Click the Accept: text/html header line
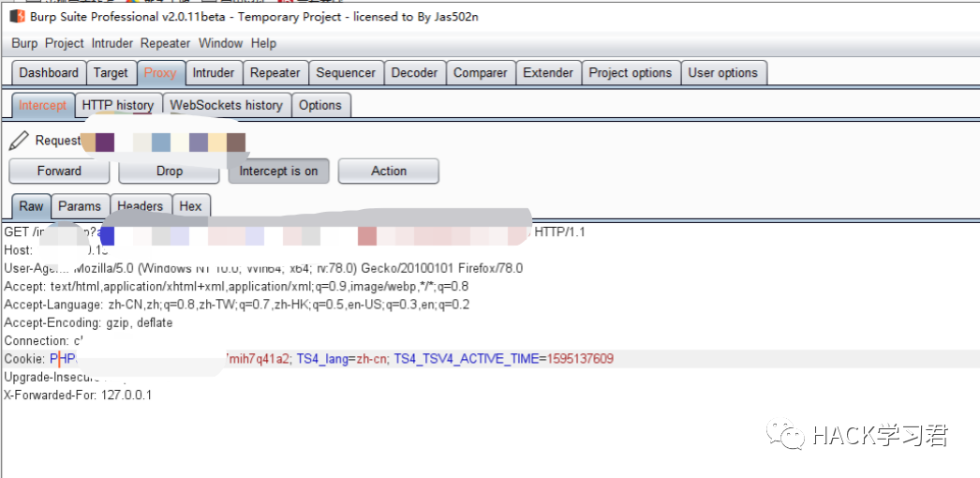The image size is (980, 478). coord(236,287)
